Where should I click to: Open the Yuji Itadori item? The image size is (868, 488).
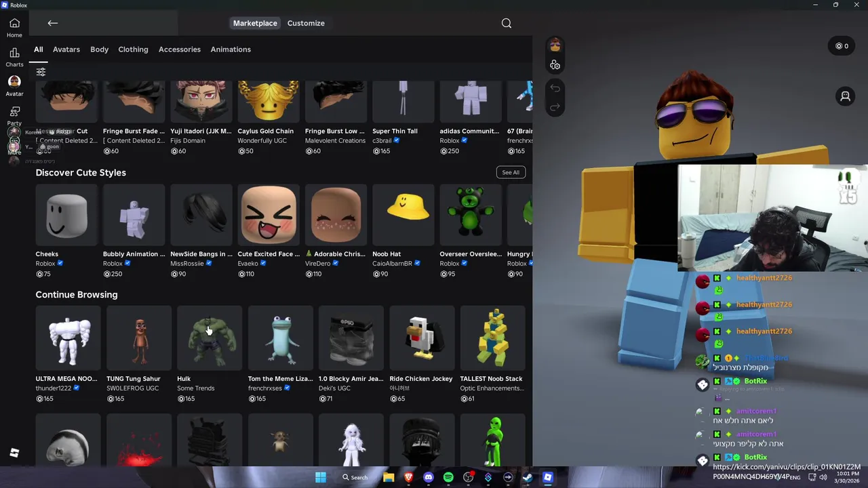tap(201, 102)
